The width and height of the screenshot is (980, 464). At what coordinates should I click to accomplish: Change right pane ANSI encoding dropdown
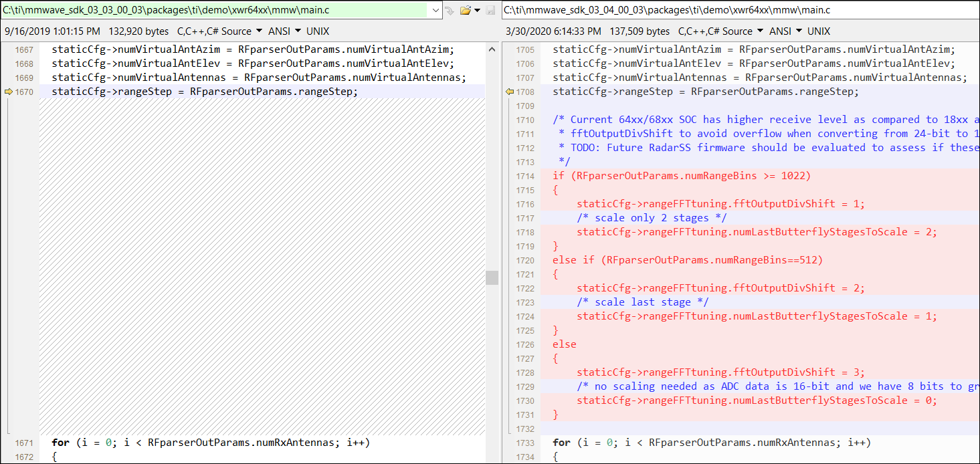[x=785, y=31]
